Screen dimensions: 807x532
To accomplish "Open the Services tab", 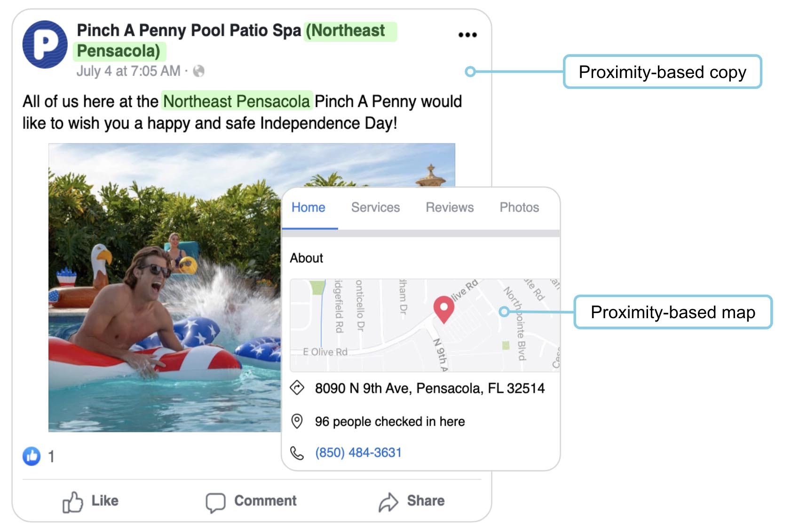I will pyautogui.click(x=375, y=207).
